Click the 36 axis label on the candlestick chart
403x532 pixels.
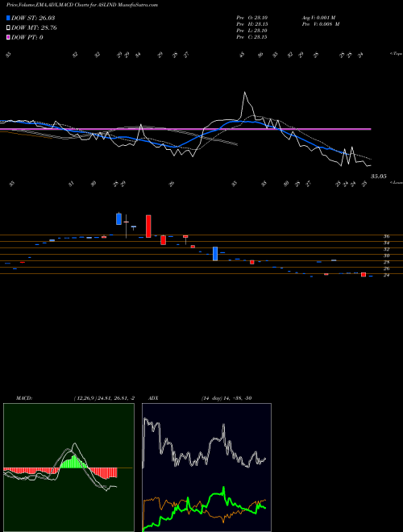(386, 236)
